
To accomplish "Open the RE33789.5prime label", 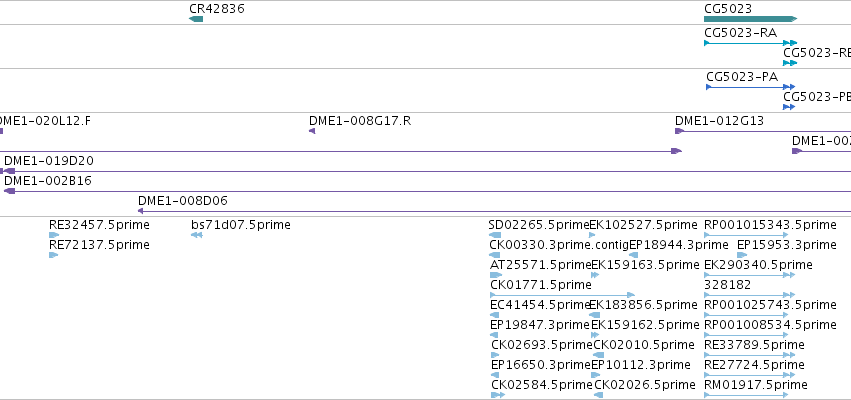I will 754,345.
